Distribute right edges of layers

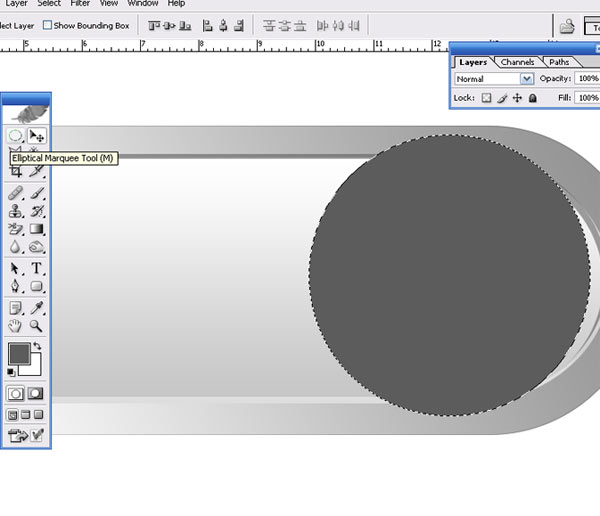pos(354,26)
